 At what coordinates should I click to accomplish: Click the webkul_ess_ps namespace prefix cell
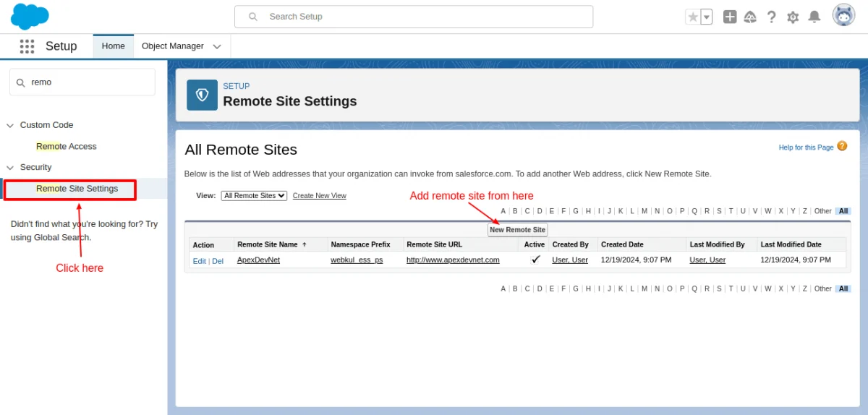coord(357,260)
